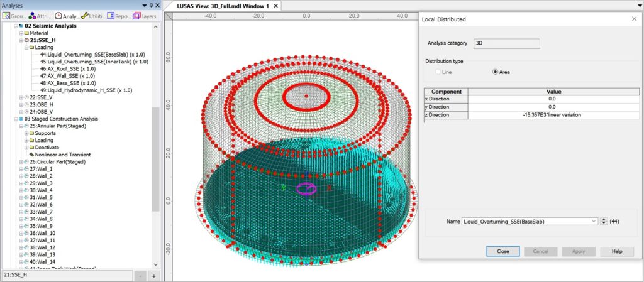Screen dimensions: 644x282
Task: Open the Layers panel tab
Action: click(145, 16)
